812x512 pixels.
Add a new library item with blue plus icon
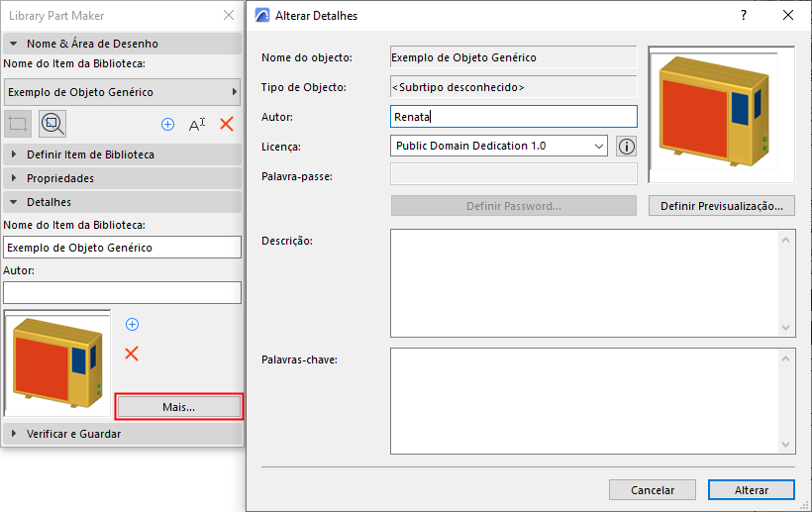point(167,124)
